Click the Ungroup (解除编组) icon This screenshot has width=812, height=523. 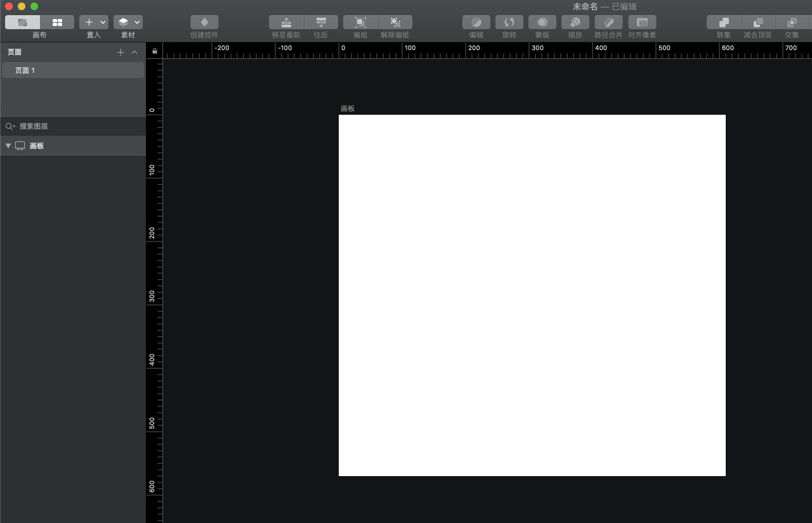395,22
